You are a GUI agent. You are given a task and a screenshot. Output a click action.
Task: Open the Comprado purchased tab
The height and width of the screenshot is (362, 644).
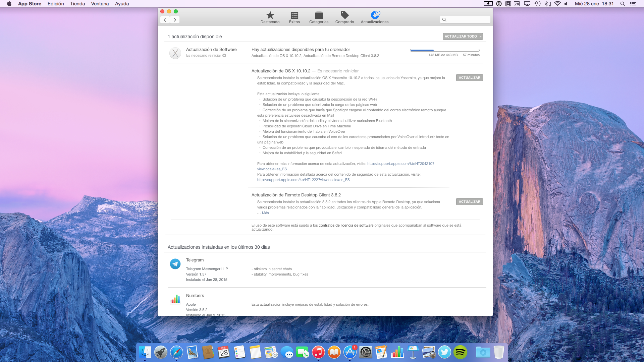[344, 17]
